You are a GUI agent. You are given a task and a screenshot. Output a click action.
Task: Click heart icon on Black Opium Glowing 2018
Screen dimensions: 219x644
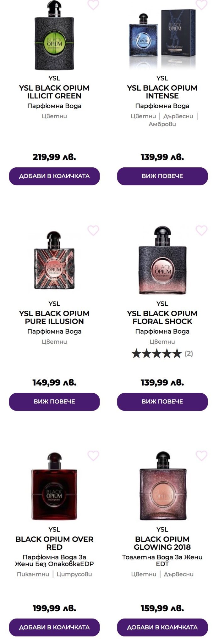(201, 455)
